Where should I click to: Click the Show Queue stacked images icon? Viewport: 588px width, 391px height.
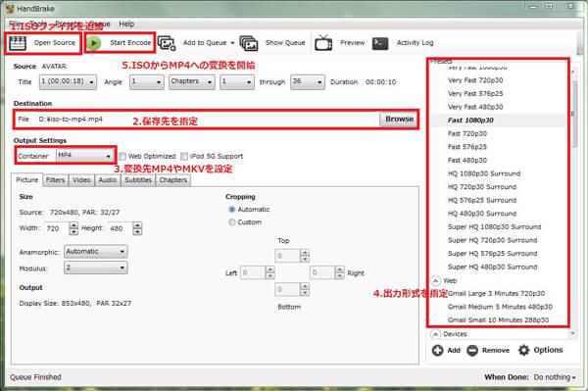coord(249,43)
